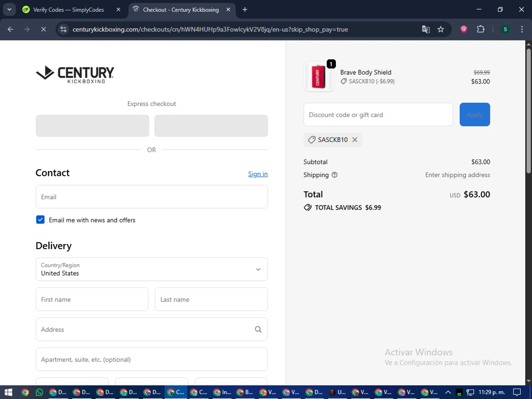Click the scrollbar down arrow
Viewport: 532px width, 399px height.
coord(528,381)
